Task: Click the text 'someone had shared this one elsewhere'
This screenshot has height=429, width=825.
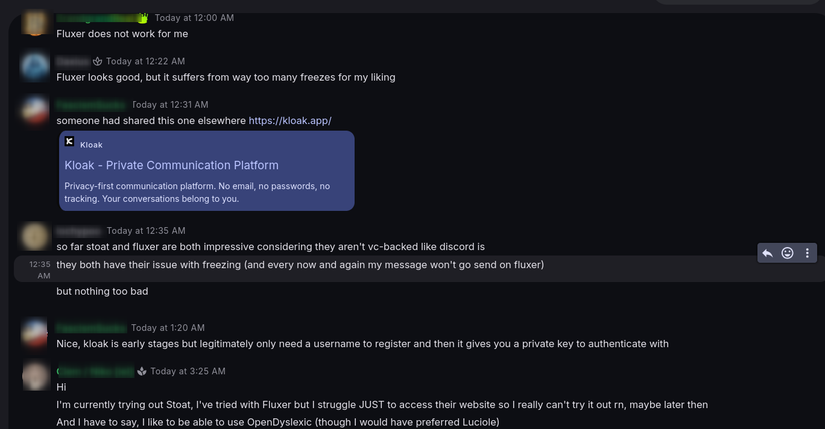Action: (151, 121)
